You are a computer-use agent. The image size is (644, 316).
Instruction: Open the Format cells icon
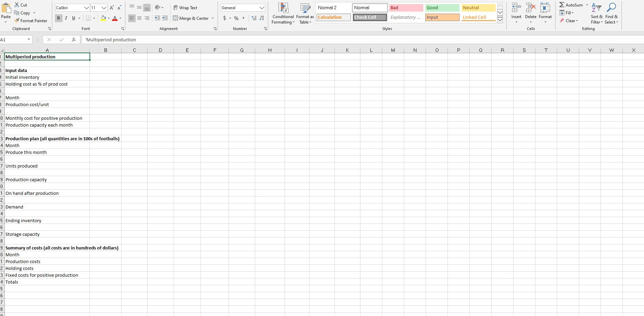[x=545, y=8]
